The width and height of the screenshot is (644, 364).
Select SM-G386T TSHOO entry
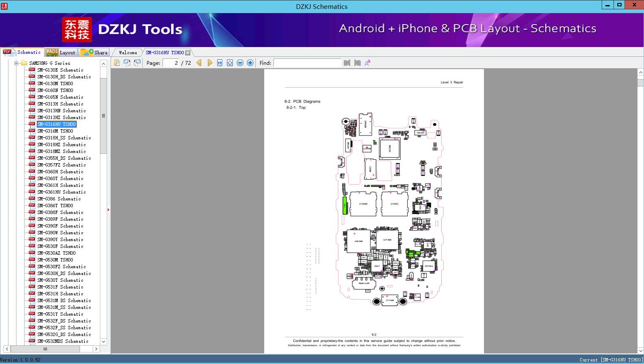point(55,206)
